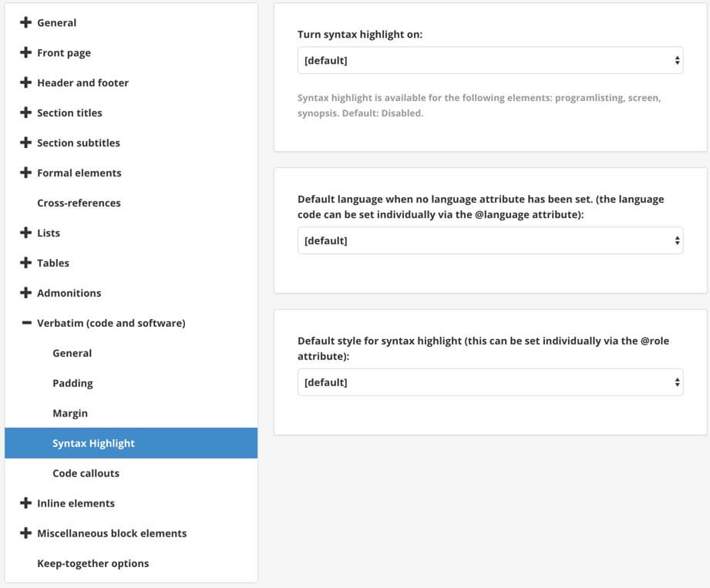Open the Keep-together options settings
The width and height of the screenshot is (710, 588).
click(x=93, y=563)
